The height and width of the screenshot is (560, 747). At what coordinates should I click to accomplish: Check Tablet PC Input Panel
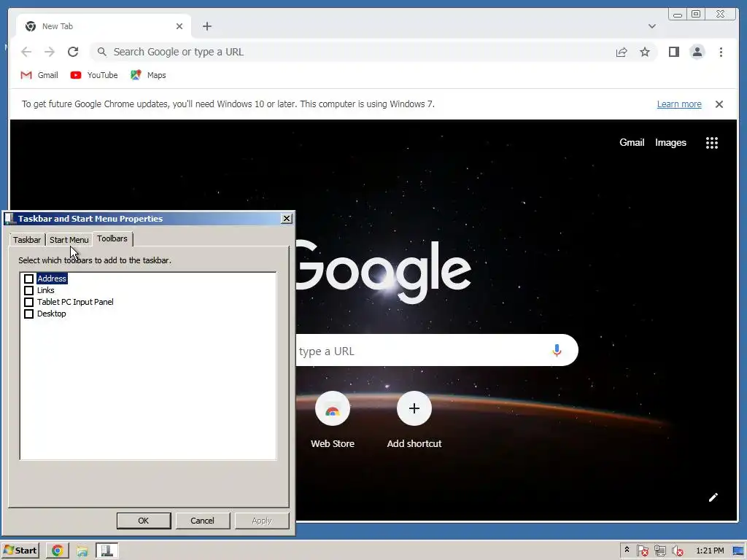pos(28,302)
